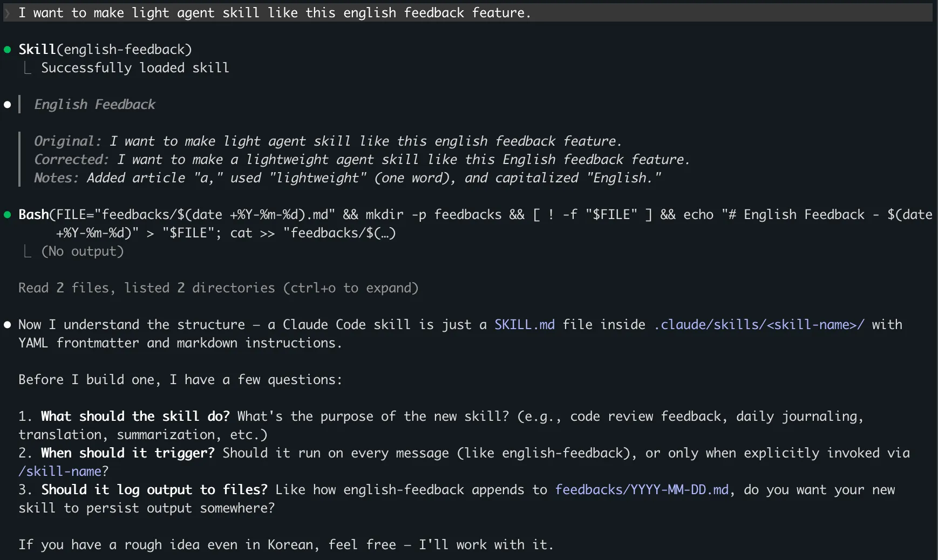Click the "What should the skill do?" question

tap(135, 416)
